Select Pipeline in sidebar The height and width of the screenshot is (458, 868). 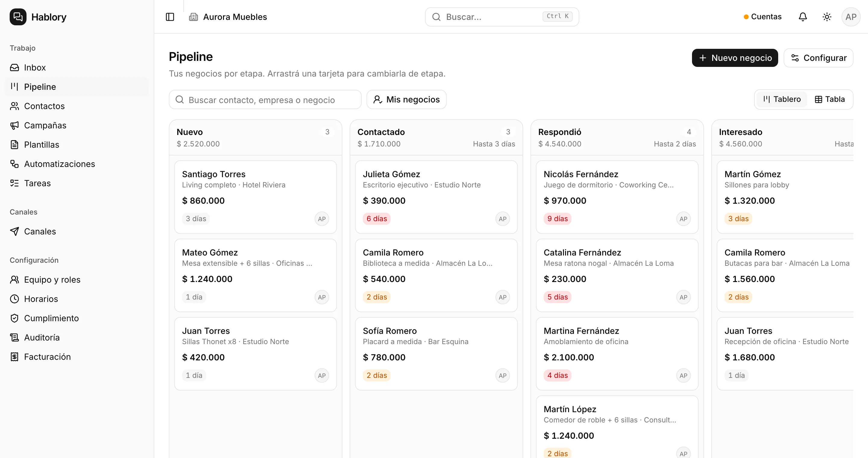[x=77, y=87]
